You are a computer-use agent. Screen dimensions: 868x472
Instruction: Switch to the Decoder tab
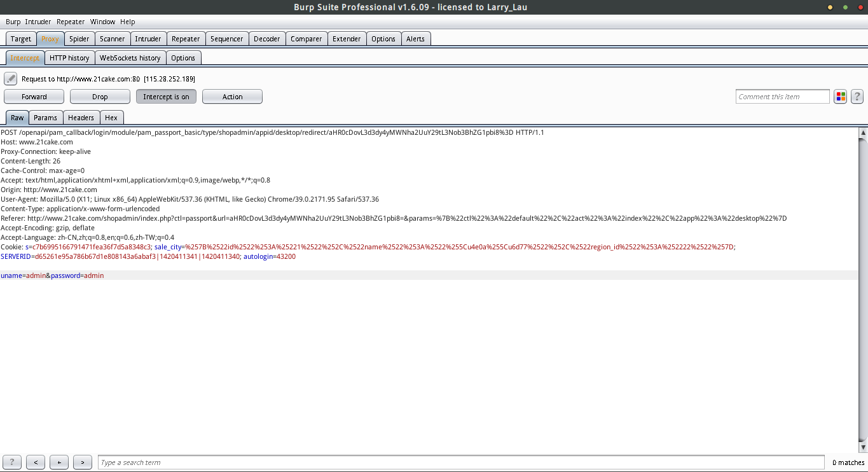(267, 39)
